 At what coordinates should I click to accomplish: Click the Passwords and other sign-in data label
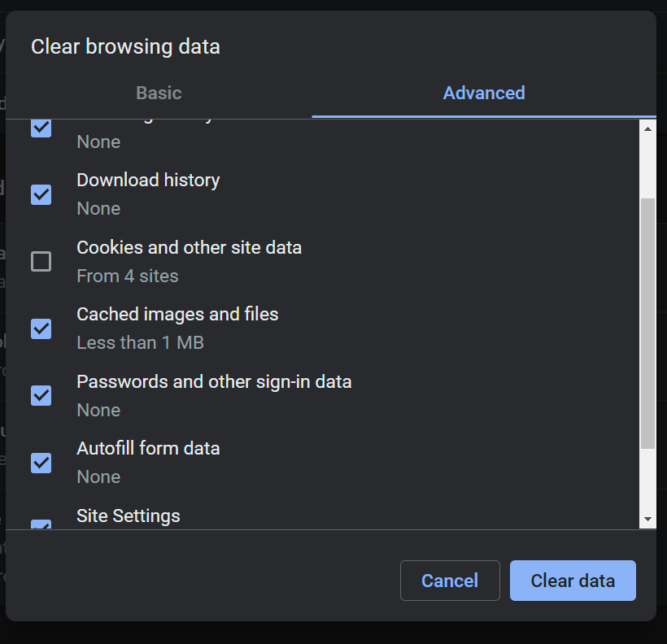point(214,381)
